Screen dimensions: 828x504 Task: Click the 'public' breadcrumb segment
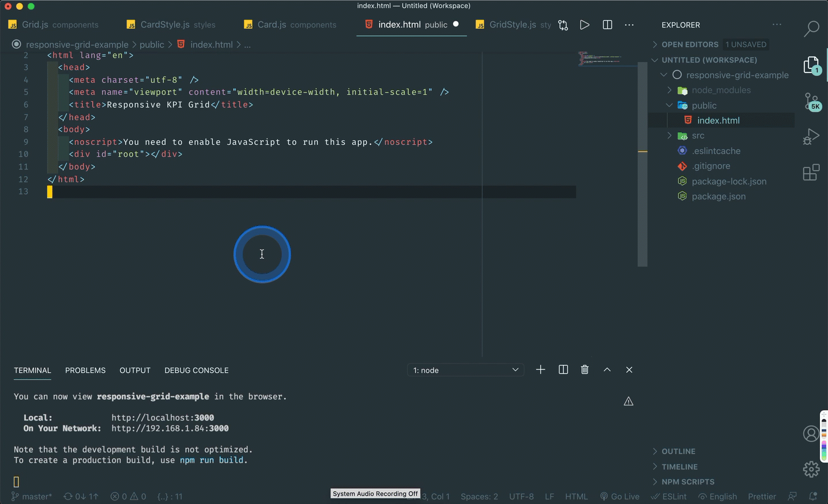pyautogui.click(x=152, y=44)
